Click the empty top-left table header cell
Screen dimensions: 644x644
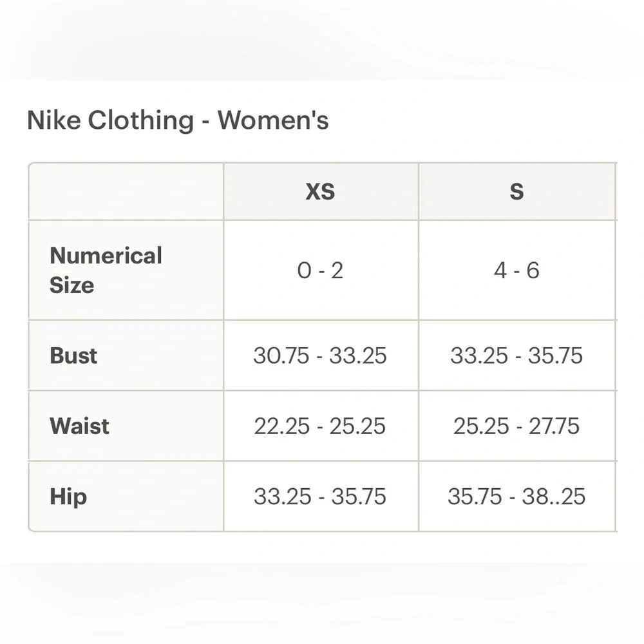tap(126, 191)
